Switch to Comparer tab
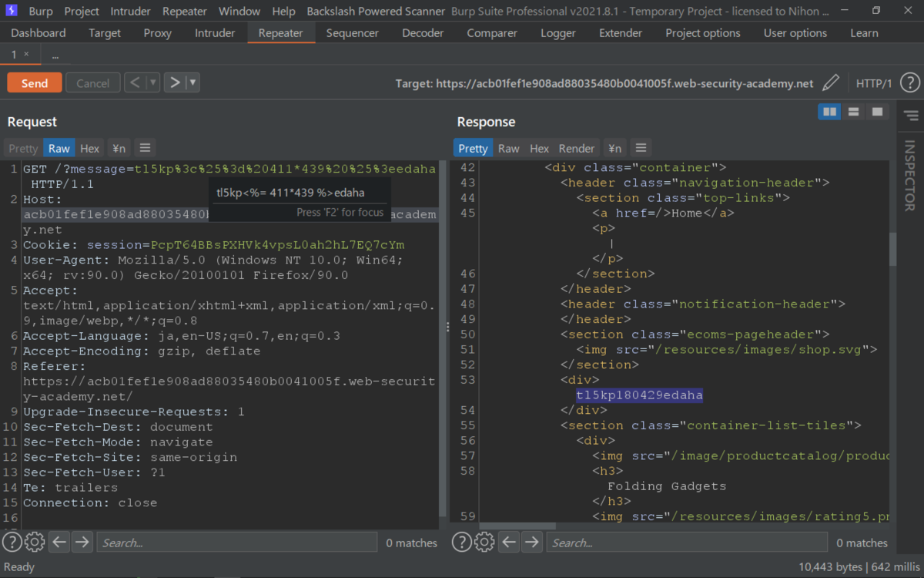The image size is (924, 578). [492, 33]
